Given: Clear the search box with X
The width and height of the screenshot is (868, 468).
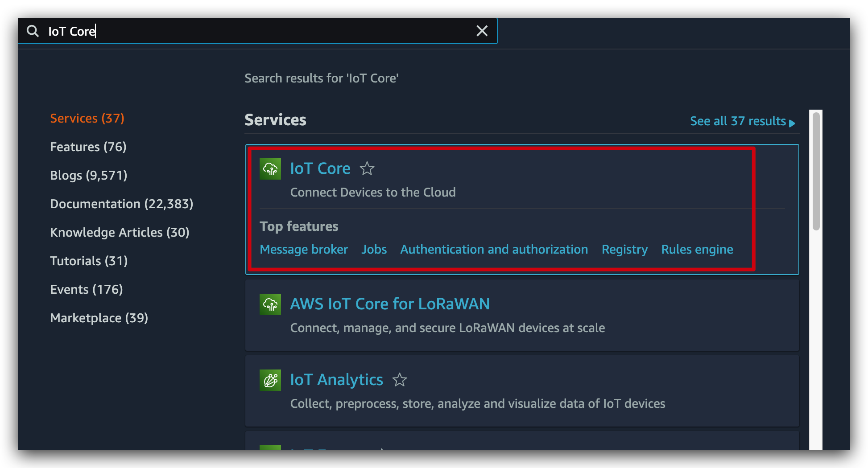Looking at the screenshot, I should click(x=482, y=31).
